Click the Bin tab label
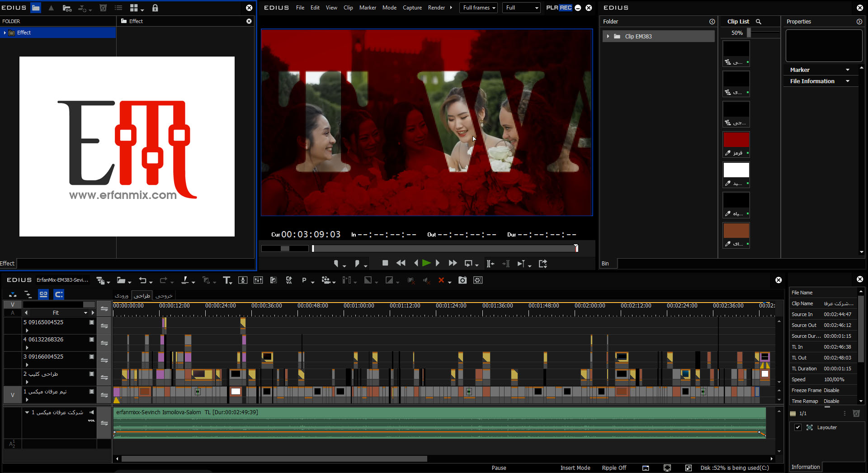 tap(605, 264)
